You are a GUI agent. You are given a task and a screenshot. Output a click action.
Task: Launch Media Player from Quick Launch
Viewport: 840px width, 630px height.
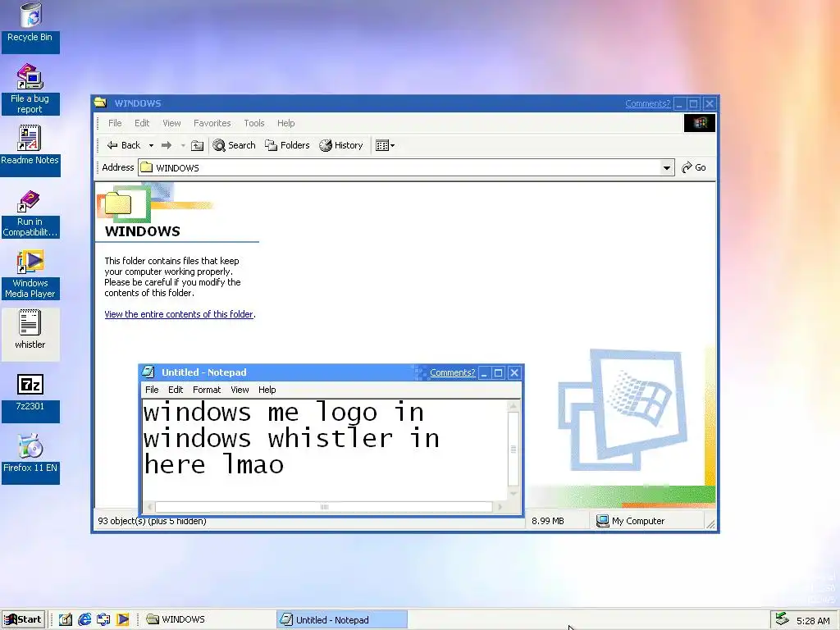123,620
